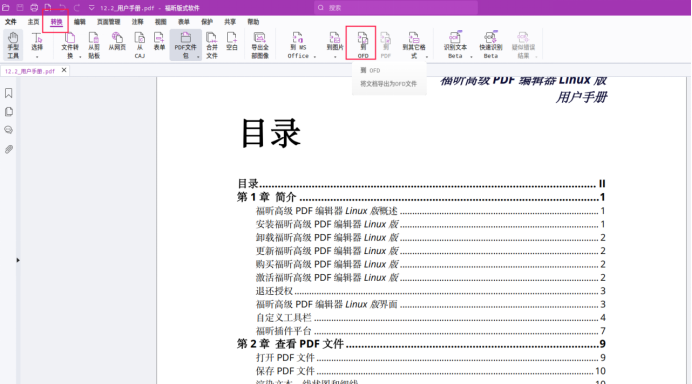Screen dimensions: 692x384
Task: Click 导出全部图像 export all images
Action: pyautogui.click(x=260, y=45)
